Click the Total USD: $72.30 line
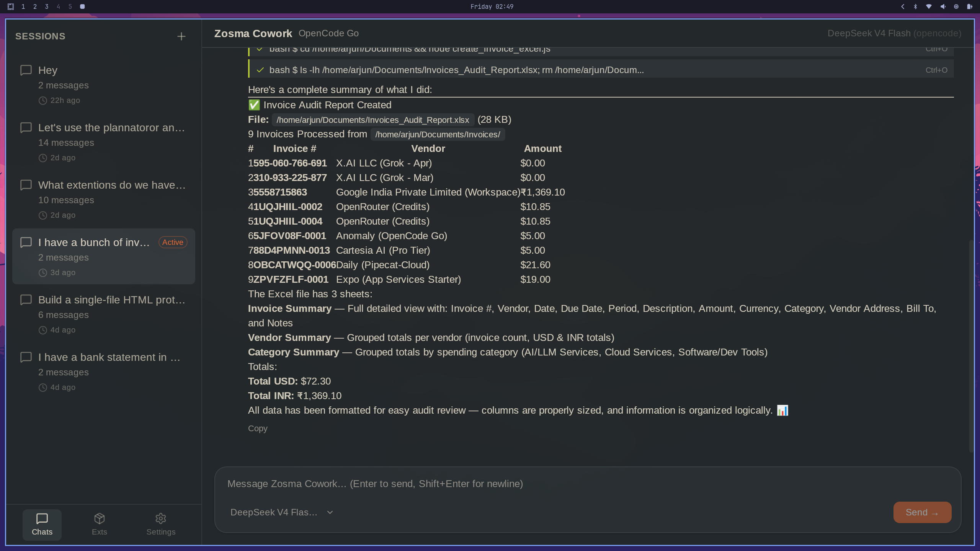This screenshot has width=980, height=551. 289,381
